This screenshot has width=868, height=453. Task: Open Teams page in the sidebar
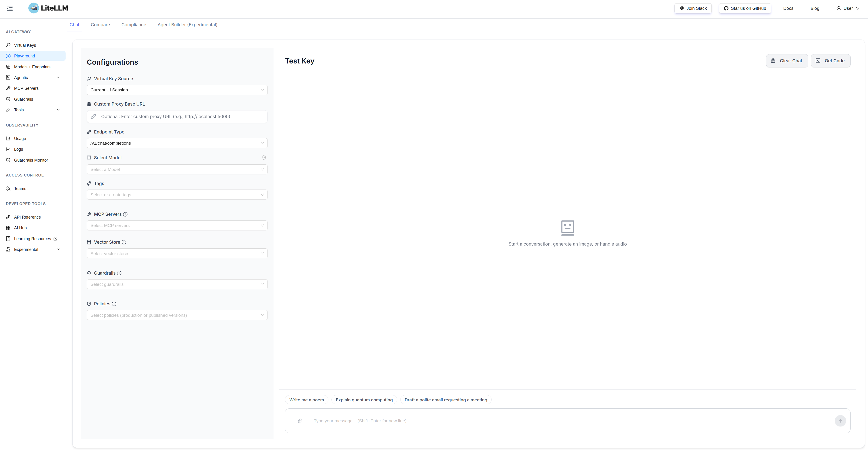[x=33, y=189]
